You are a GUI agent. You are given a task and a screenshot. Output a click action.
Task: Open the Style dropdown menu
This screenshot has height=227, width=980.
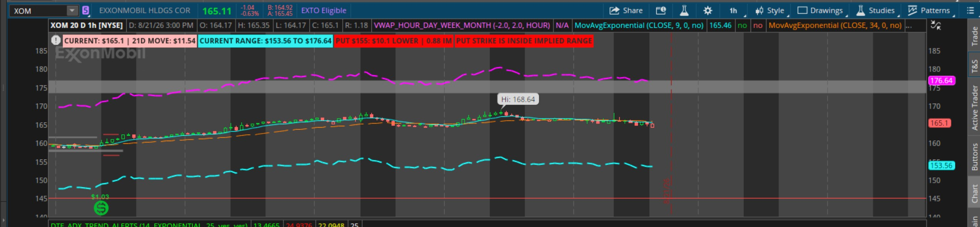coord(770,10)
